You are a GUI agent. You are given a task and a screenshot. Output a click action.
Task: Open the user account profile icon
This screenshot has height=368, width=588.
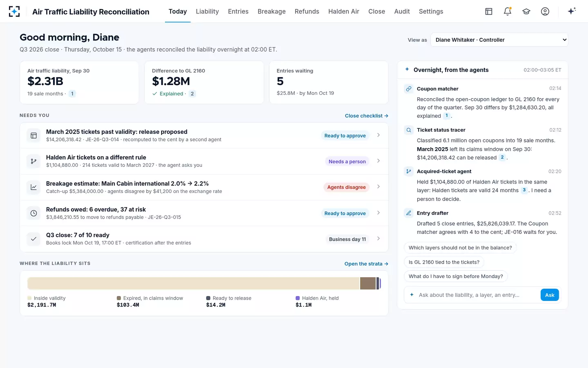point(545,11)
